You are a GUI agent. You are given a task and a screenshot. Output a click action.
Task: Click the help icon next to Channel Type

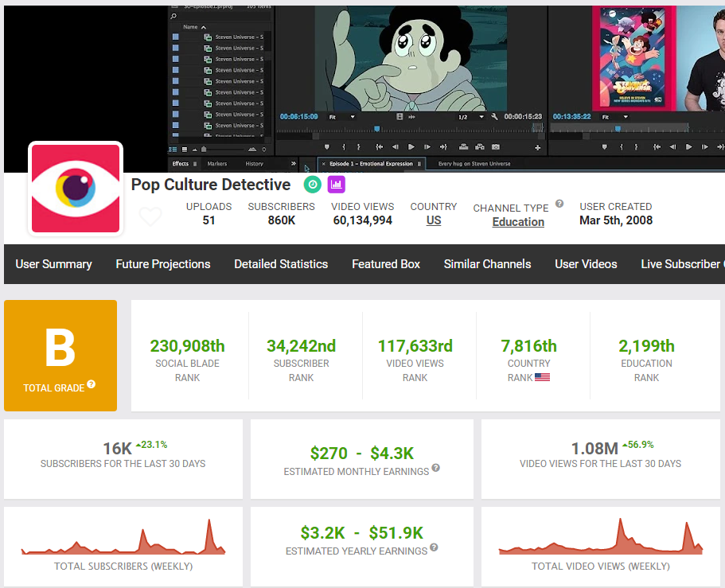(559, 204)
